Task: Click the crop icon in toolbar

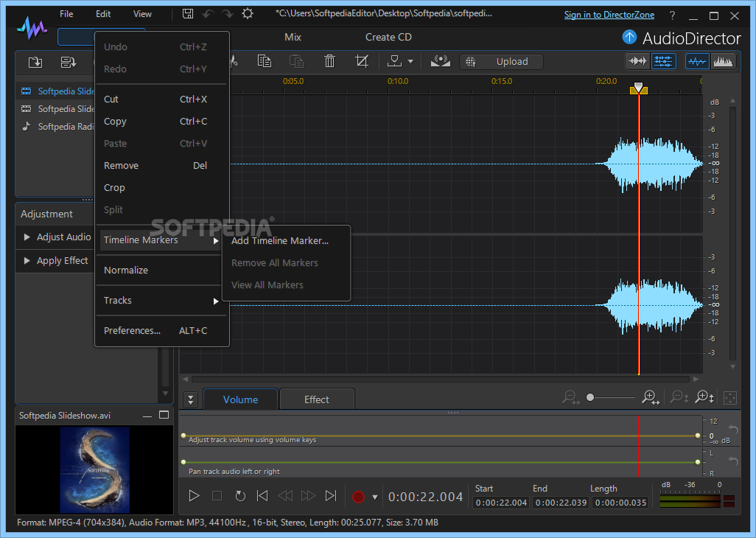Action: (362, 61)
